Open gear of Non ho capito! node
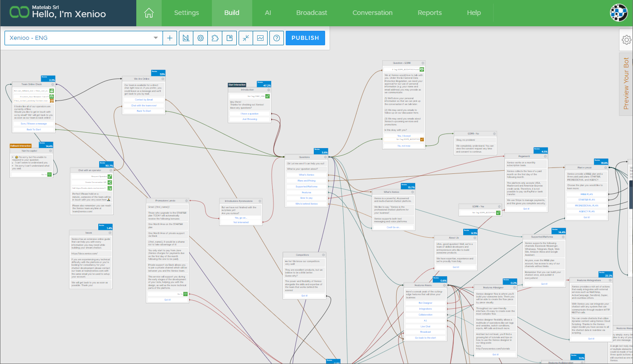 (51, 151)
